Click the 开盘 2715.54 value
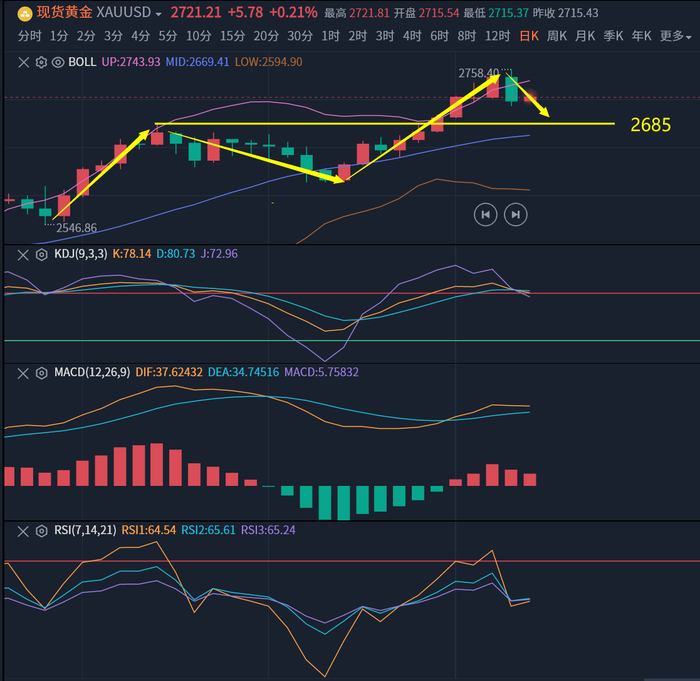The width and height of the screenshot is (700, 681). (426, 13)
